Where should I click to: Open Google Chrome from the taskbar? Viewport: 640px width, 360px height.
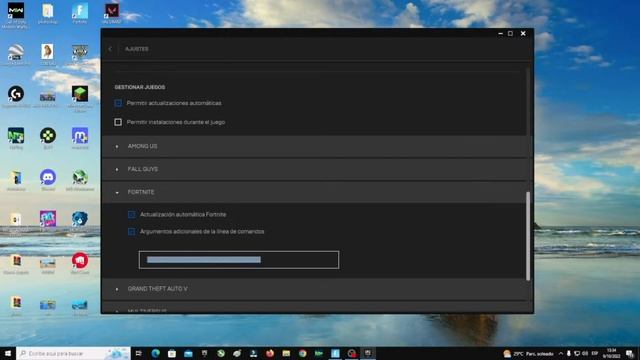point(302,353)
